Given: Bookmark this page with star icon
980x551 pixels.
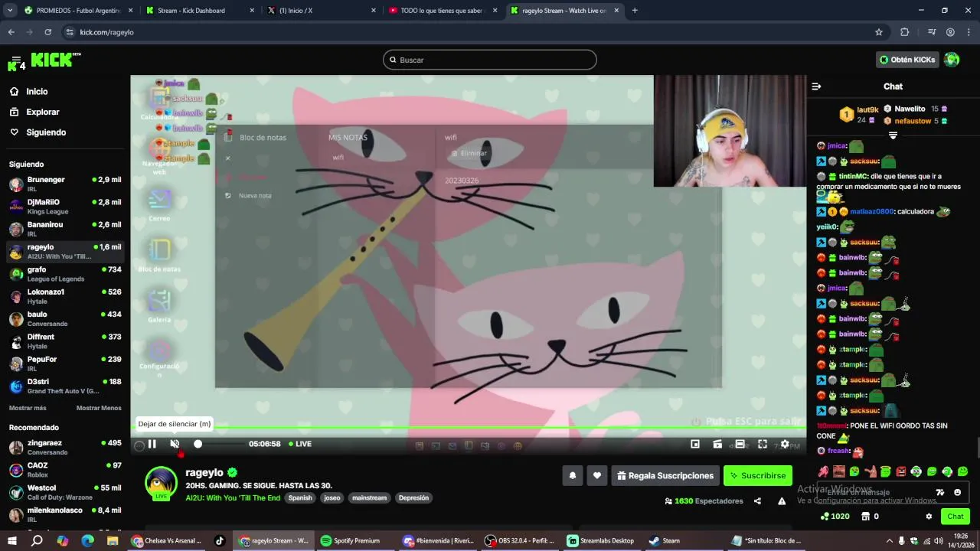Looking at the screenshot, I should point(879,32).
